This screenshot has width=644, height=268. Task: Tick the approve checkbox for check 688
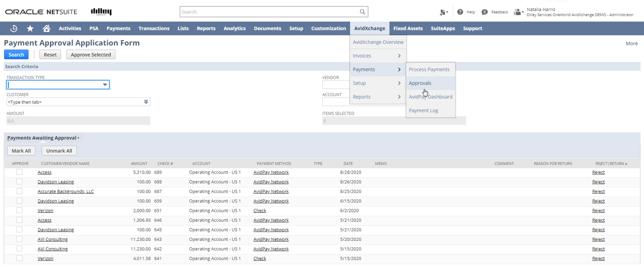[x=19, y=182]
